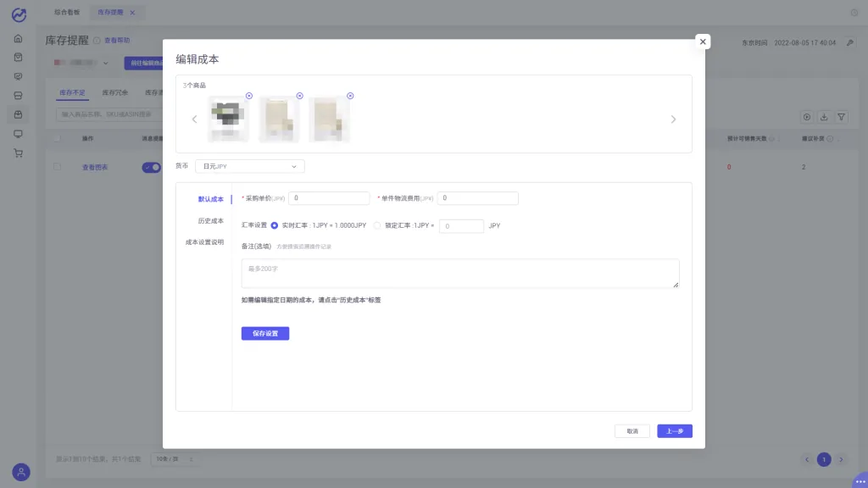Viewport: 868px width, 488px height.
Task: Click the 预计可销售天数 column header
Action: [x=747, y=139]
